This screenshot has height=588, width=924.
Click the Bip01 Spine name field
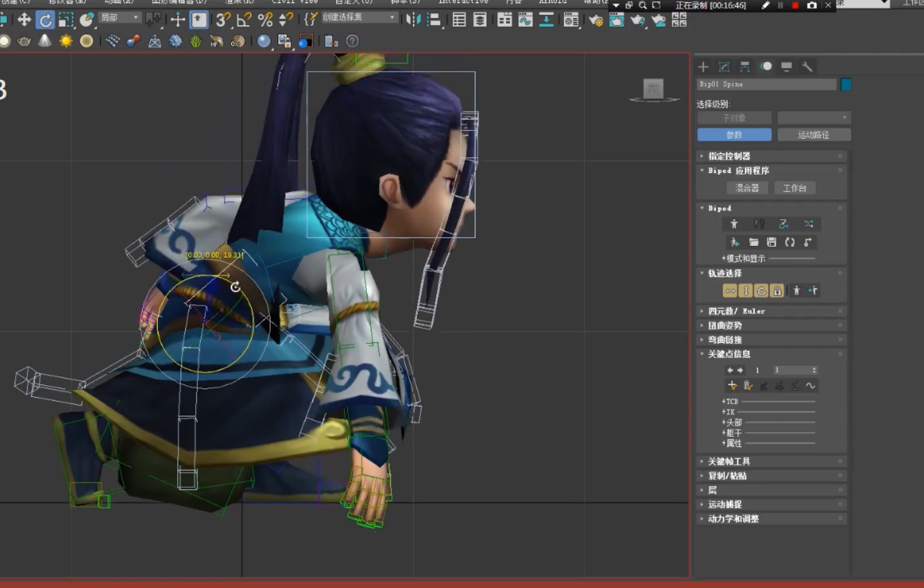767,84
